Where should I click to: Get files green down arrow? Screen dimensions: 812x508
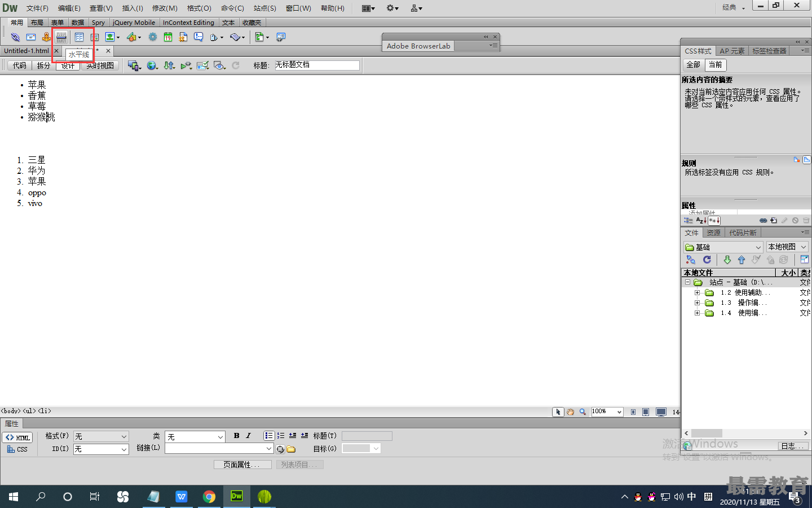coord(727,260)
